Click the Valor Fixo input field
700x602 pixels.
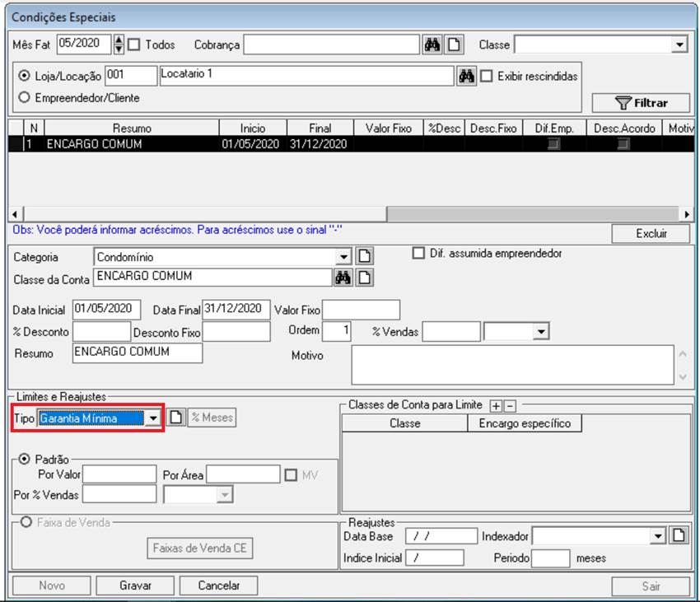[x=361, y=310]
